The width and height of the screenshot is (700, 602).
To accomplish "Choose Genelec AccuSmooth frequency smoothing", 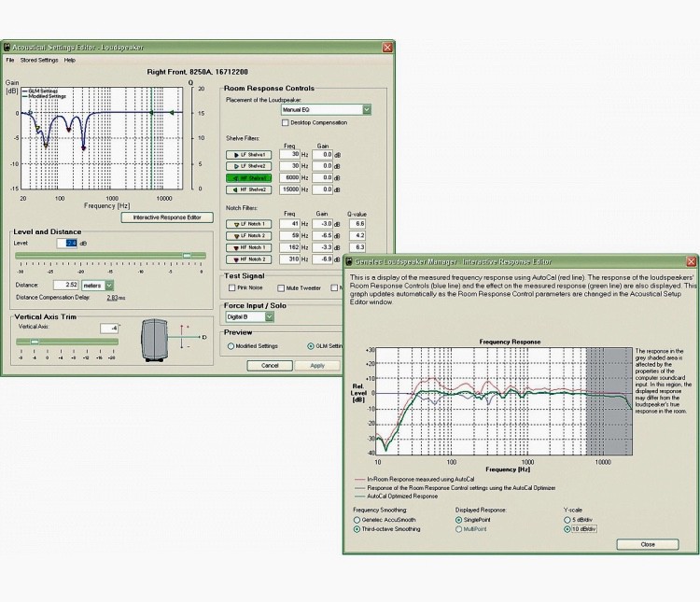I will [x=357, y=520].
